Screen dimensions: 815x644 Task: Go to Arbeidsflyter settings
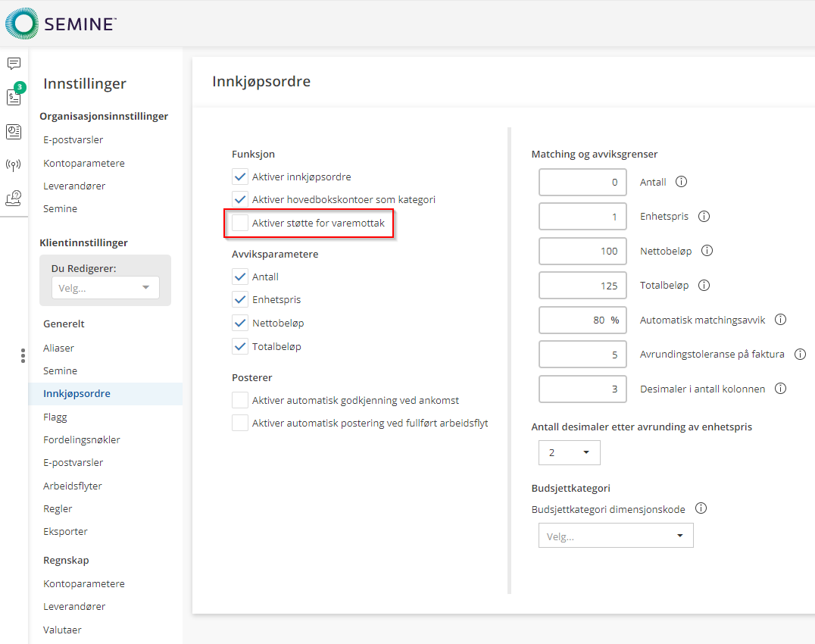[x=73, y=486]
